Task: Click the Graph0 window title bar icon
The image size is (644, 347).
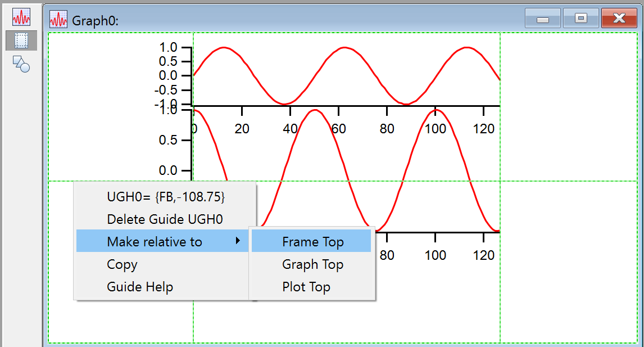Action: (x=58, y=20)
